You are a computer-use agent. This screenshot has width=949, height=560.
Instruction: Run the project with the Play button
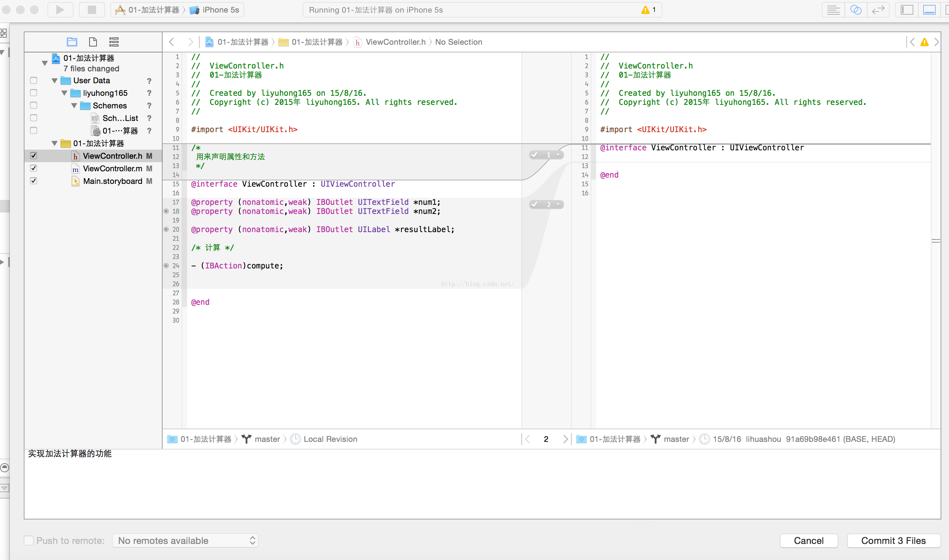tap(60, 10)
